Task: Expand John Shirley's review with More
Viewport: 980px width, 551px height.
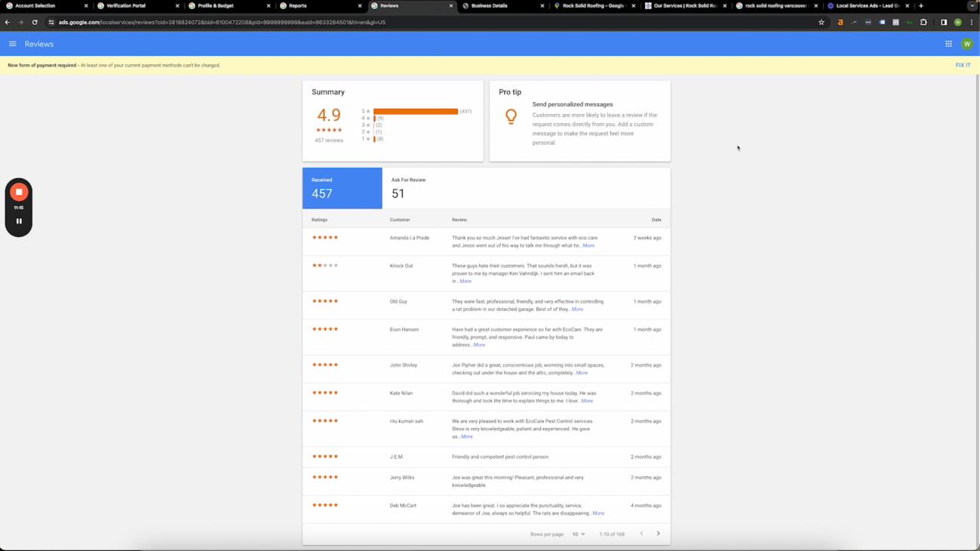Action: pos(582,373)
